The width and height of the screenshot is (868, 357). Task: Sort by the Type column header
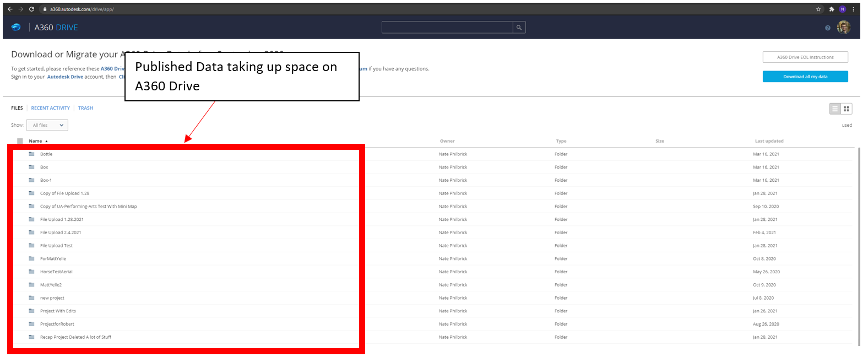tap(561, 141)
